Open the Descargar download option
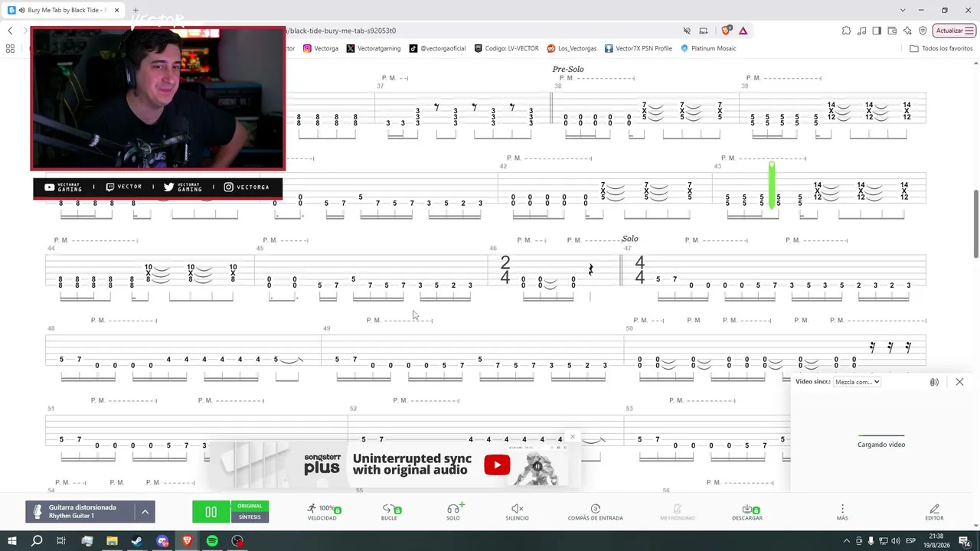 [747, 512]
